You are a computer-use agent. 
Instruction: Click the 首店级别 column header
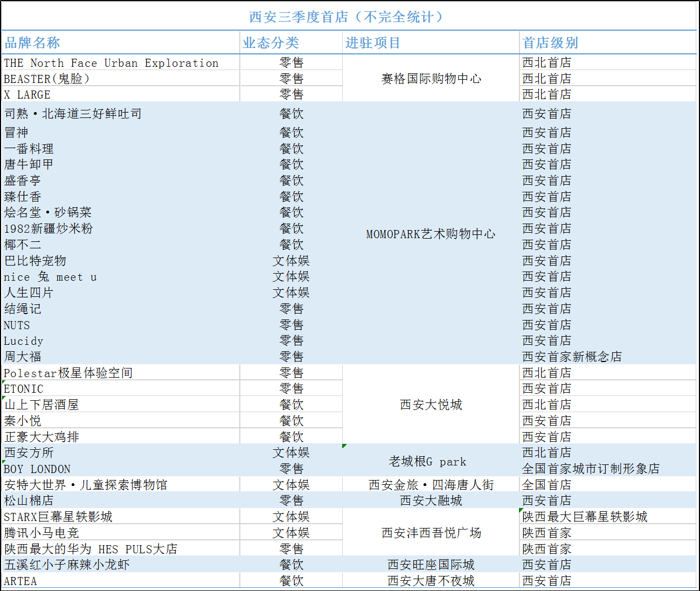(x=608, y=43)
